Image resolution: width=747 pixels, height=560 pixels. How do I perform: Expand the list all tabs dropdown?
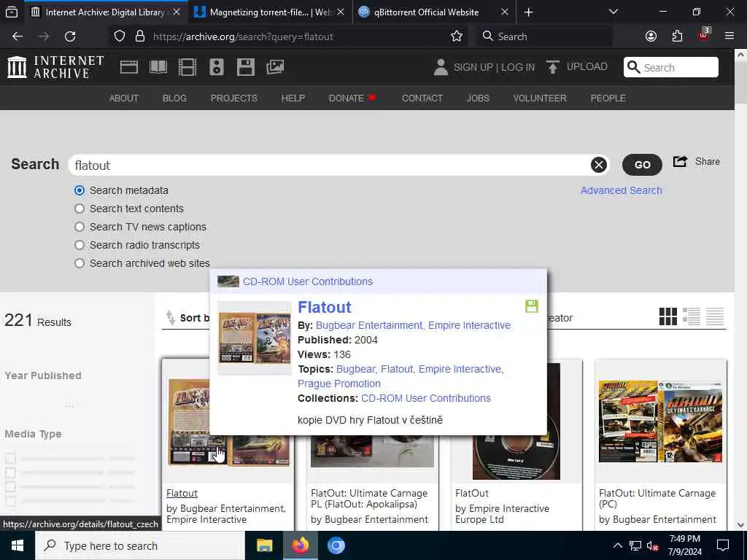614,12
